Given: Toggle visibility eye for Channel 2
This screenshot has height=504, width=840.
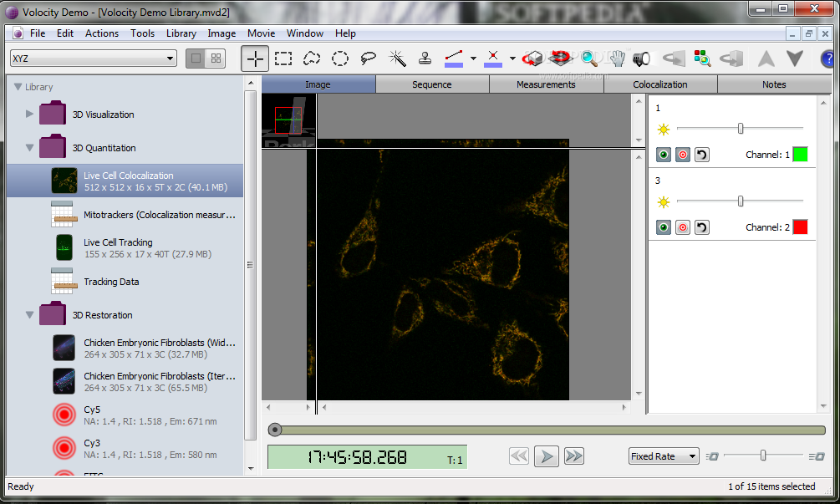Looking at the screenshot, I should pyautogui.click(x=663, y=227).
